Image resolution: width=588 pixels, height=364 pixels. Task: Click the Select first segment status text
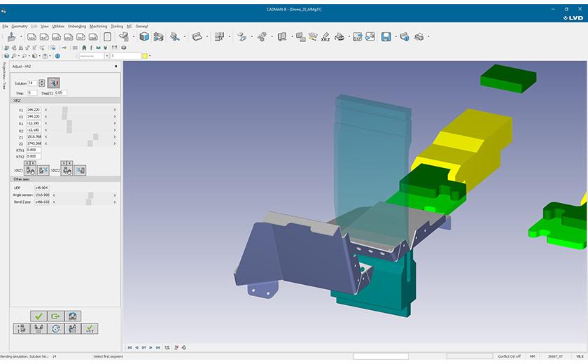pos(108,356)
